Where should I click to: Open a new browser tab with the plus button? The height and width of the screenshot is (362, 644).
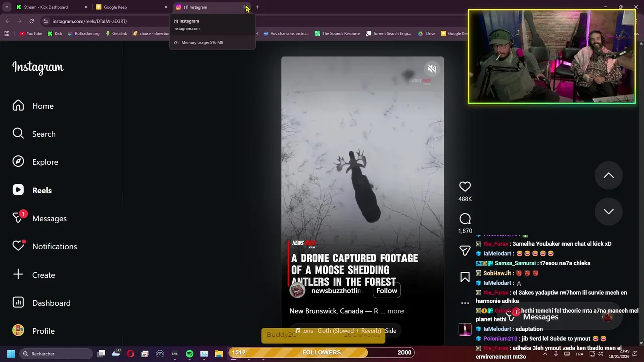pyautogui.click(x=257, y=7)
